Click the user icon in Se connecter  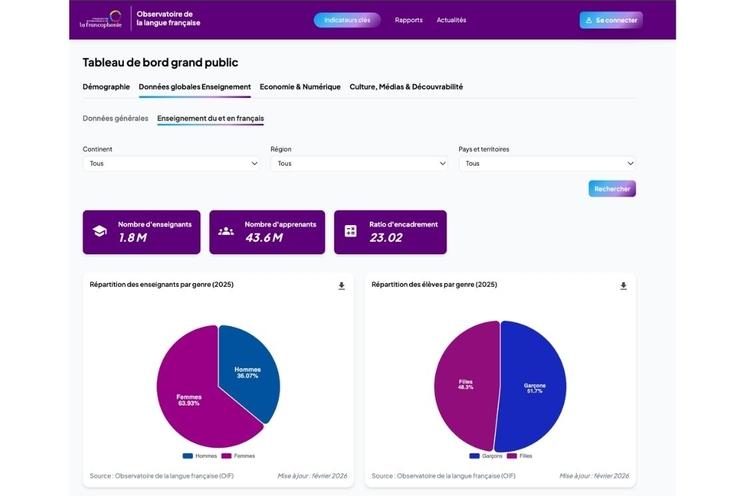(x=589, y=20)
